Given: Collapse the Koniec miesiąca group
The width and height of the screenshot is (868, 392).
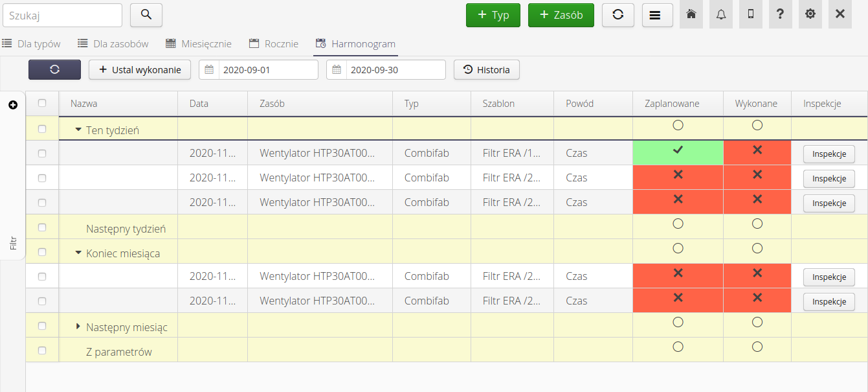Looking at the screenshot, I should (80, 253).
